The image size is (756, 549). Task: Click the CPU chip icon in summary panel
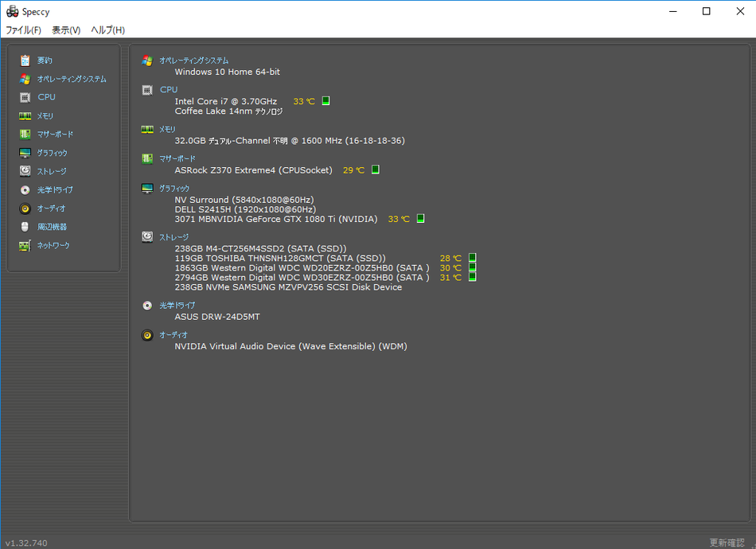click(147, 90)
